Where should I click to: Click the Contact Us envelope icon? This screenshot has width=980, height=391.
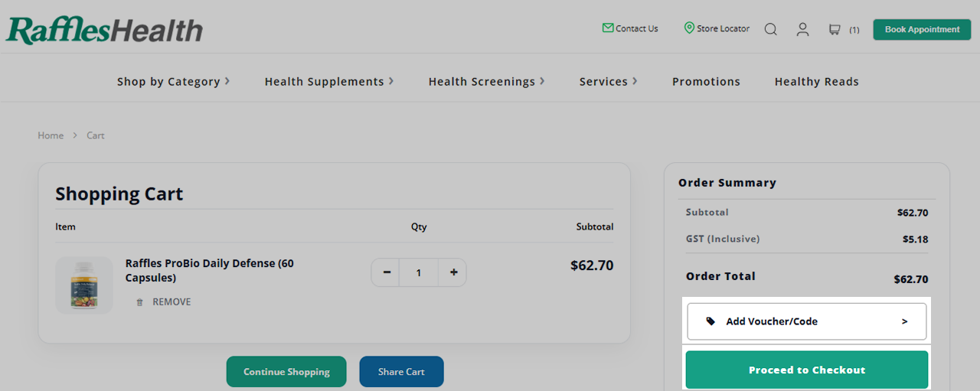click(608, 28)
